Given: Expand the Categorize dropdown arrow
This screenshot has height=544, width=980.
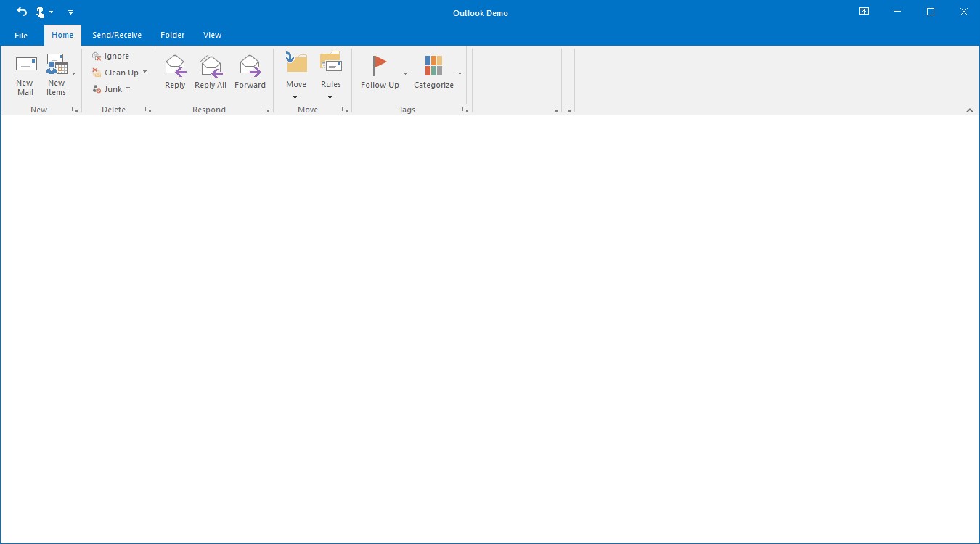Looking at the screenshot, I should tap(460, 74).
